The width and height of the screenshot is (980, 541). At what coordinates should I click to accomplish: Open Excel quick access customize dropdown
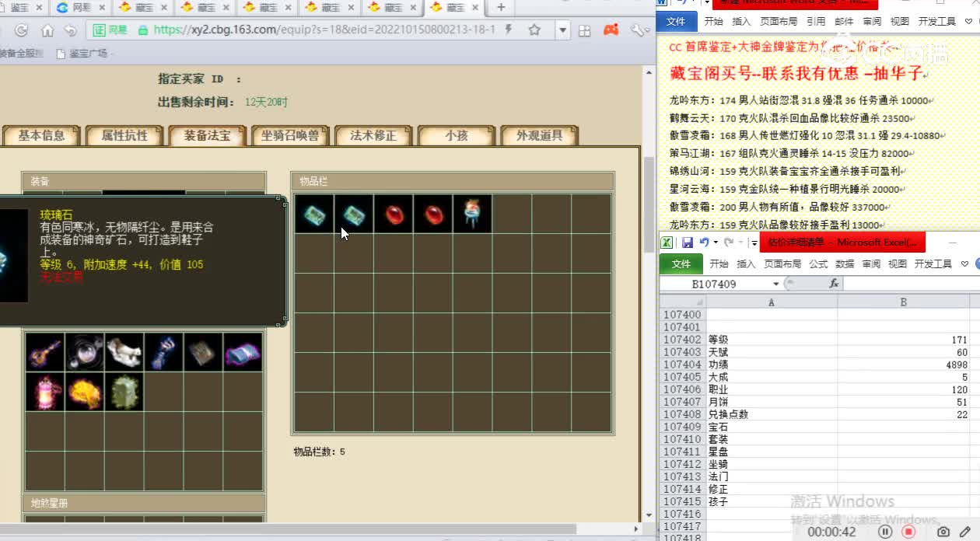coord(754,243)
